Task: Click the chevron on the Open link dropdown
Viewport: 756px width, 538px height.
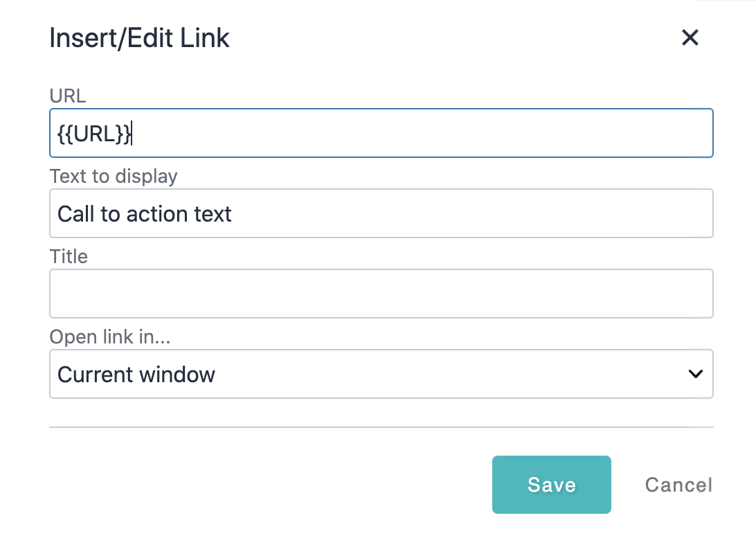Action: coord(695,374)
